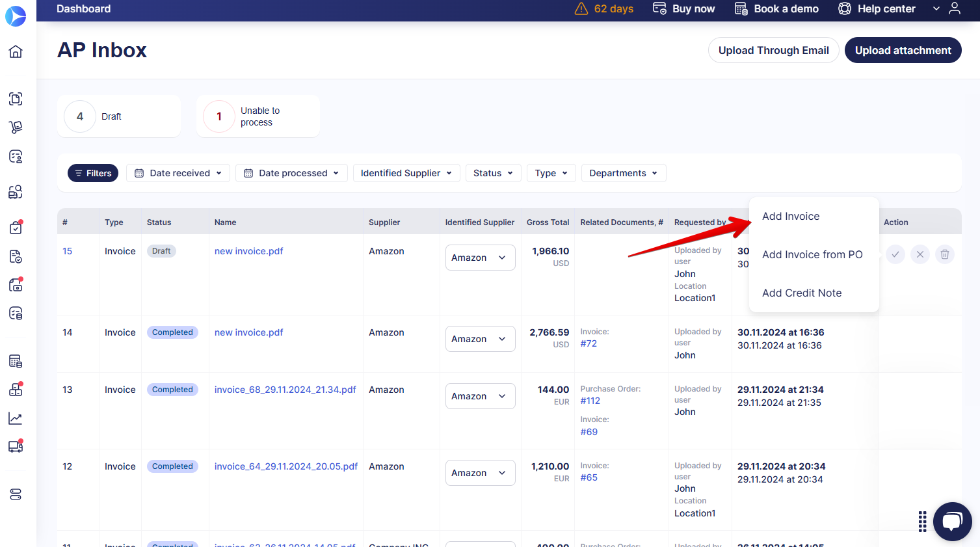Click the Related Documents, # column header
The height and width of the screenshot is (547, 980).
point(622,222)
